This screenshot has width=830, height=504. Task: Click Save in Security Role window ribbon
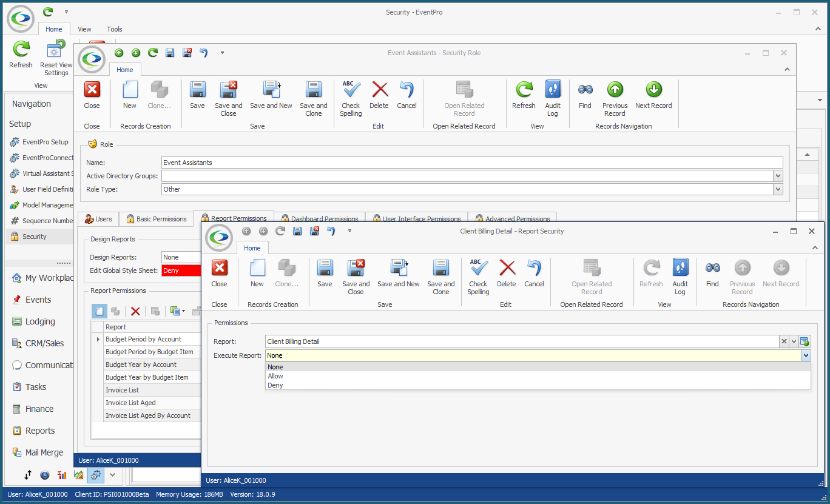point(197,95)
